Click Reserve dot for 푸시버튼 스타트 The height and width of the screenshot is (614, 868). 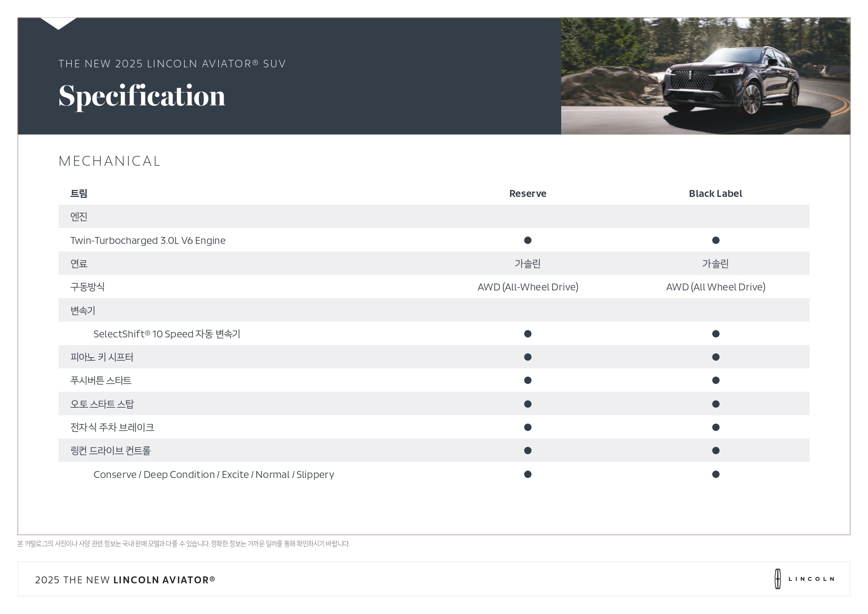(x=528, y=380)
